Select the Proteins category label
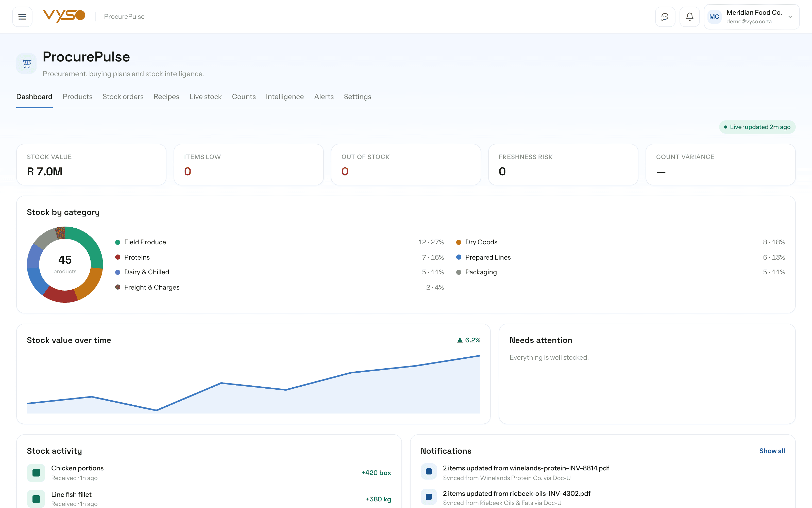The image size is (812, 508). (x=137, y=257)
